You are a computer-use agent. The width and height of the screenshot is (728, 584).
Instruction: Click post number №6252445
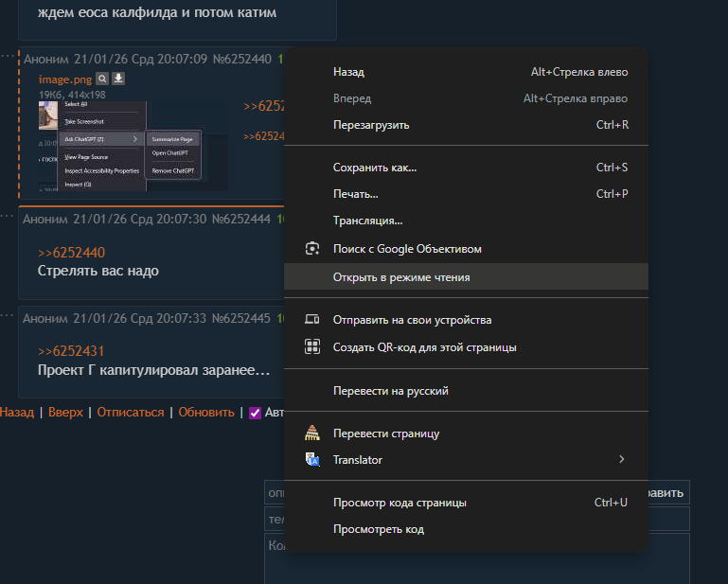coord(241,318)
